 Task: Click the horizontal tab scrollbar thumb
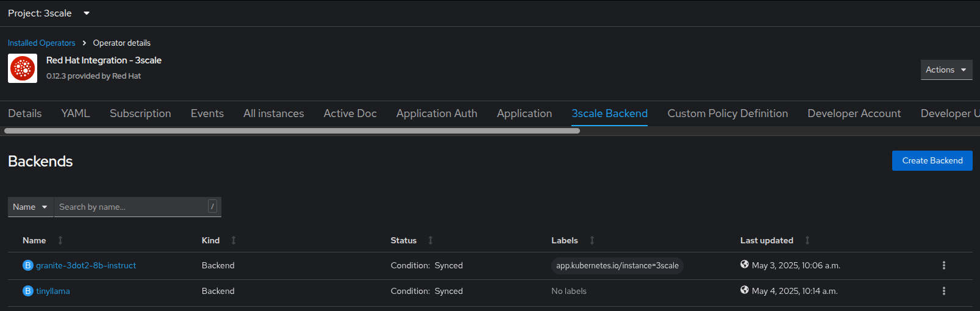tap(292, 130)
